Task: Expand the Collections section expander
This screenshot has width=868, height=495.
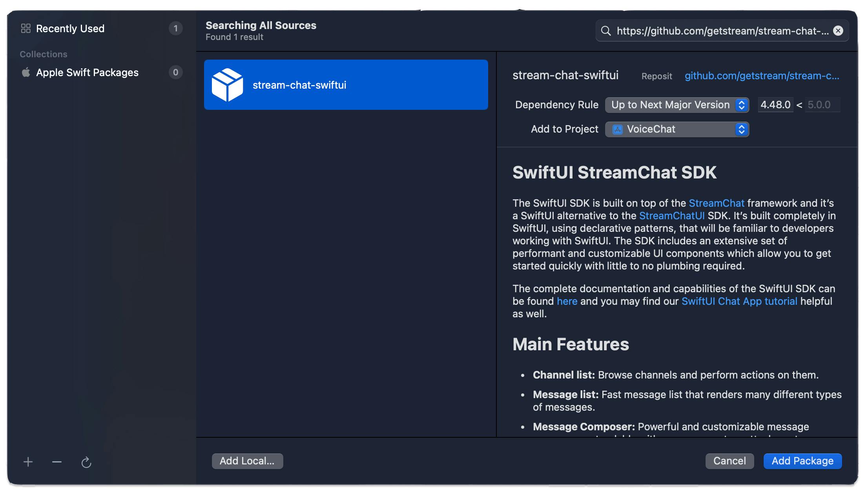Action: (x=43, y=54)
